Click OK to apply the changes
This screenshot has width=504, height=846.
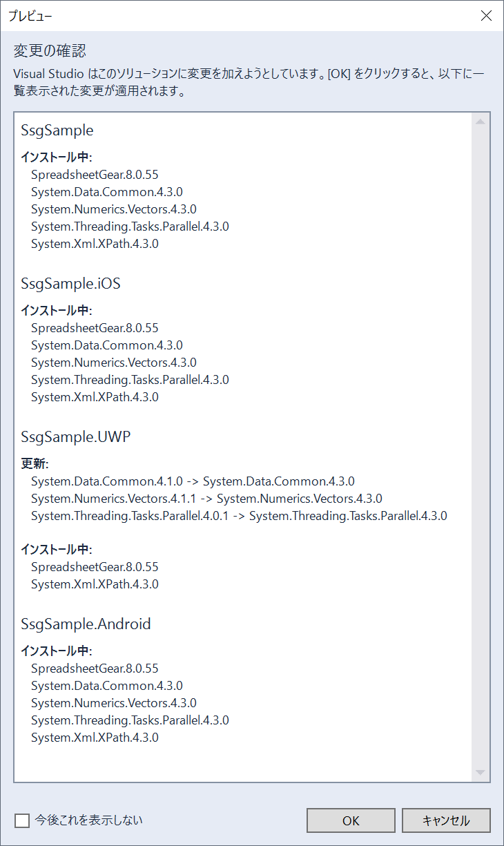pos(351,820)
